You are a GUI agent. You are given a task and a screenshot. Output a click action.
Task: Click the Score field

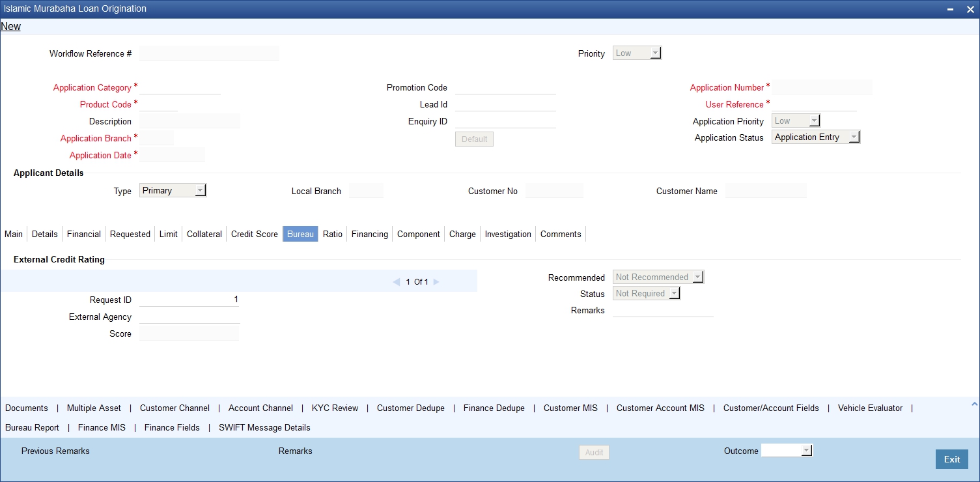pos(189,333)
